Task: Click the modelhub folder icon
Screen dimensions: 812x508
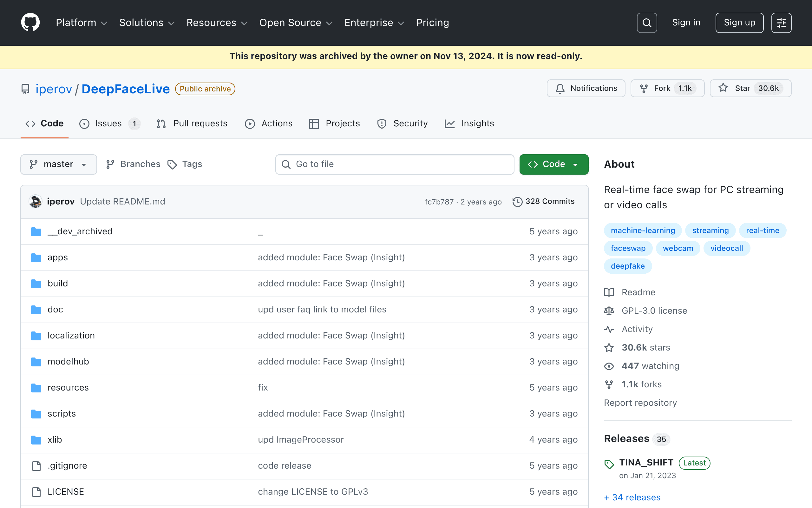Action: (x=36, y=362)
